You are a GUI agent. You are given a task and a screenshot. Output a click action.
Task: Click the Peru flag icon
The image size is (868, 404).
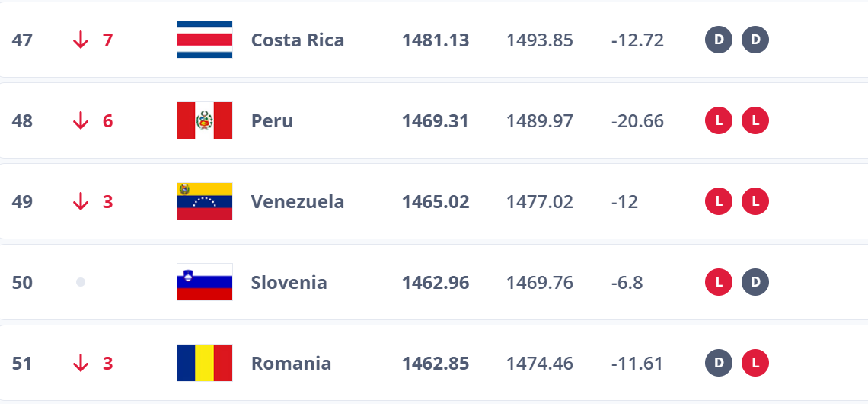[204, 120]
